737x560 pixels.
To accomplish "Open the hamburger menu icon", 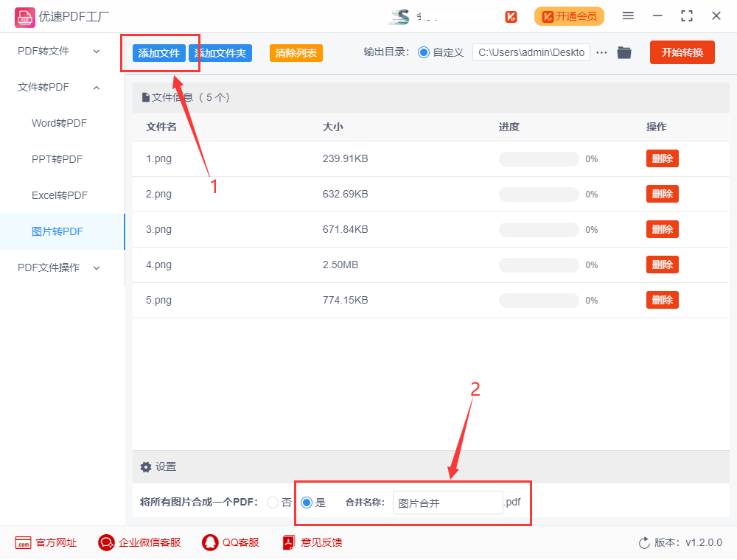I will (x=628, y=16).
